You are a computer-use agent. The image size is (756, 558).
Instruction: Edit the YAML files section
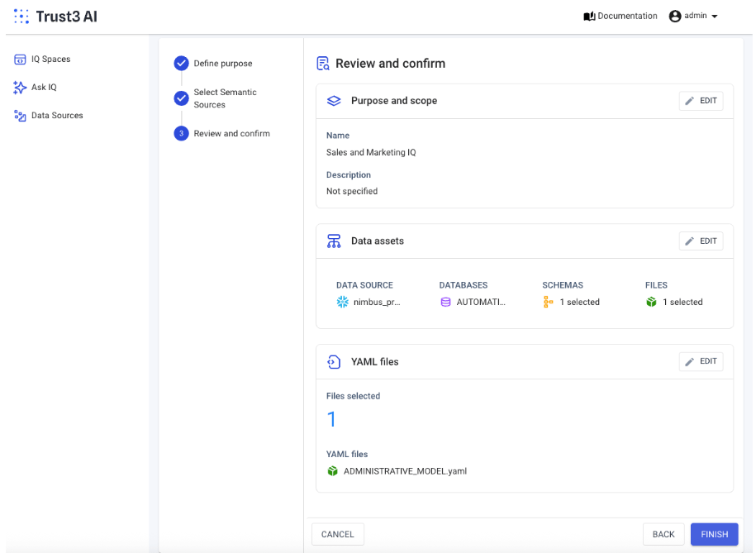(x=701, y=362)
